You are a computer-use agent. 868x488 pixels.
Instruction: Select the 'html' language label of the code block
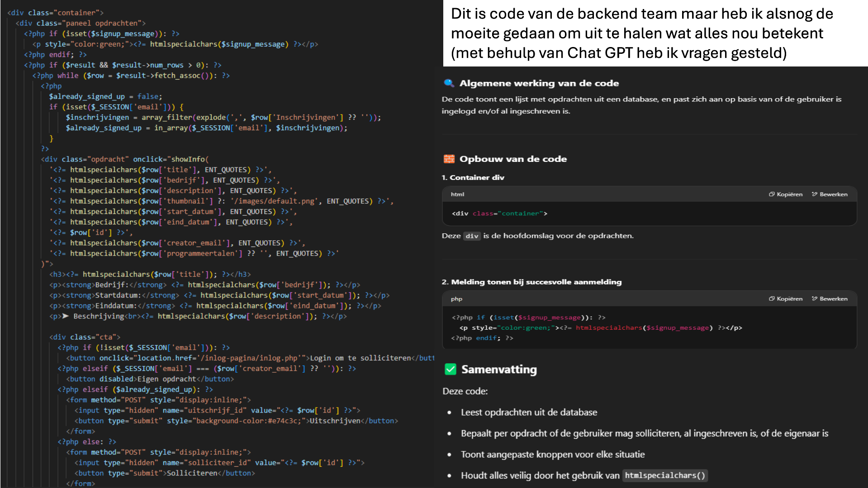click(457, 194)
